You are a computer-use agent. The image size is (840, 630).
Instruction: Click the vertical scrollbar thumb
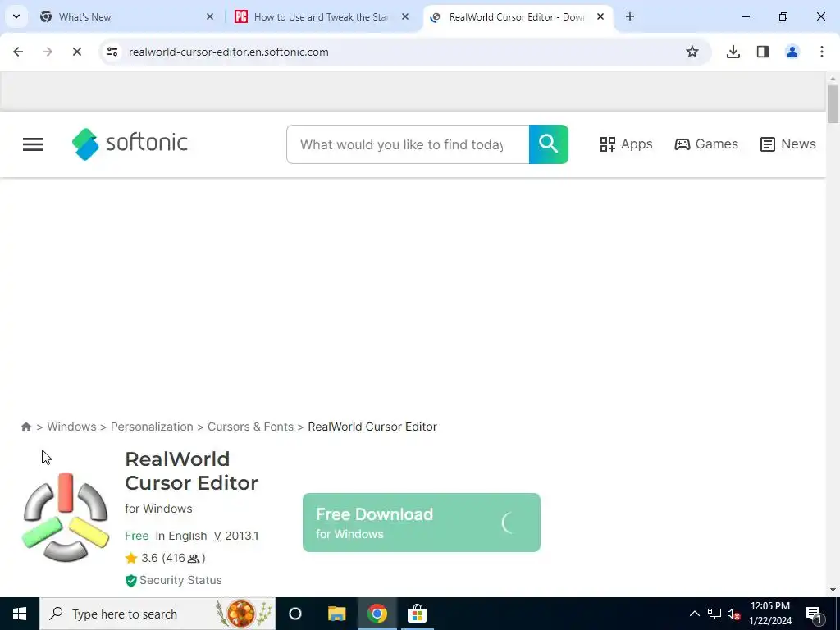pos(833,104)
